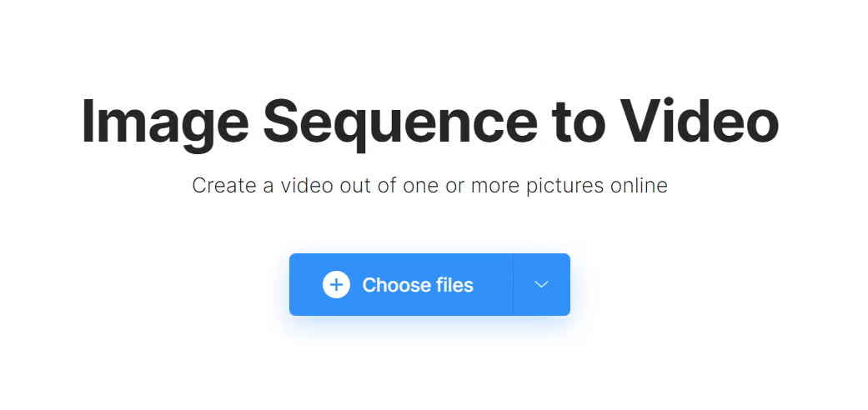Screen dimensions: 868x410
Task: Select the plus icon inside blue button
Action: 337,285
